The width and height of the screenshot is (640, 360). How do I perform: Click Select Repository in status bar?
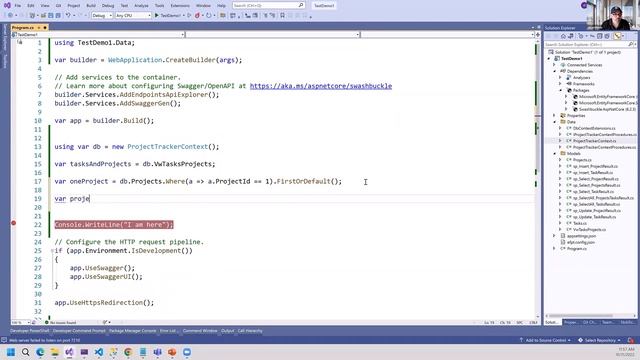[600, 340]
